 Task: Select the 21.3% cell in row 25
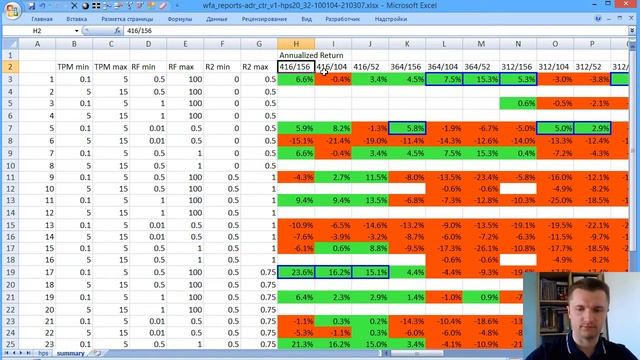pyautogui.click(x=296, y=344)
